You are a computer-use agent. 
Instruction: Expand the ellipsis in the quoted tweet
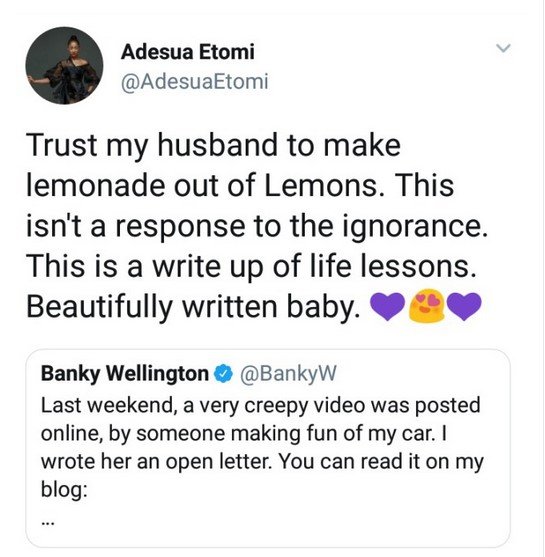click(x=47, y=523)
